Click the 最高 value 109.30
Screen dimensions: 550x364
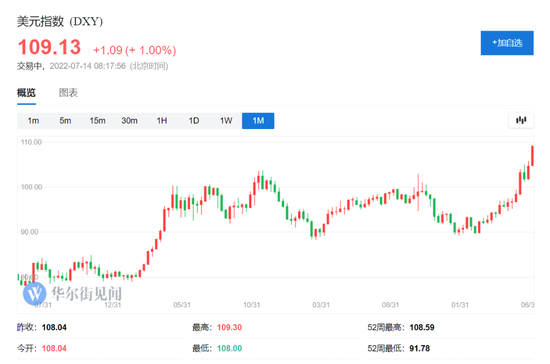coord(229,327)
